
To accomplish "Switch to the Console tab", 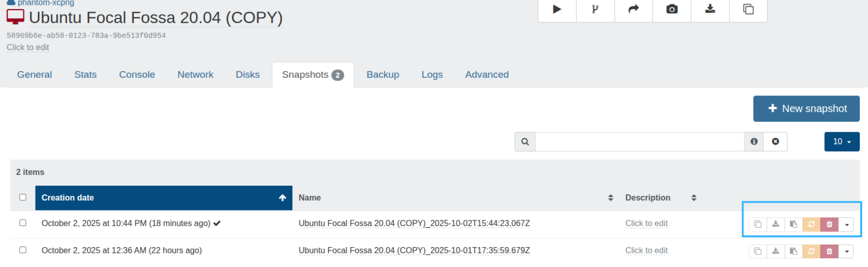I will 137,74.
